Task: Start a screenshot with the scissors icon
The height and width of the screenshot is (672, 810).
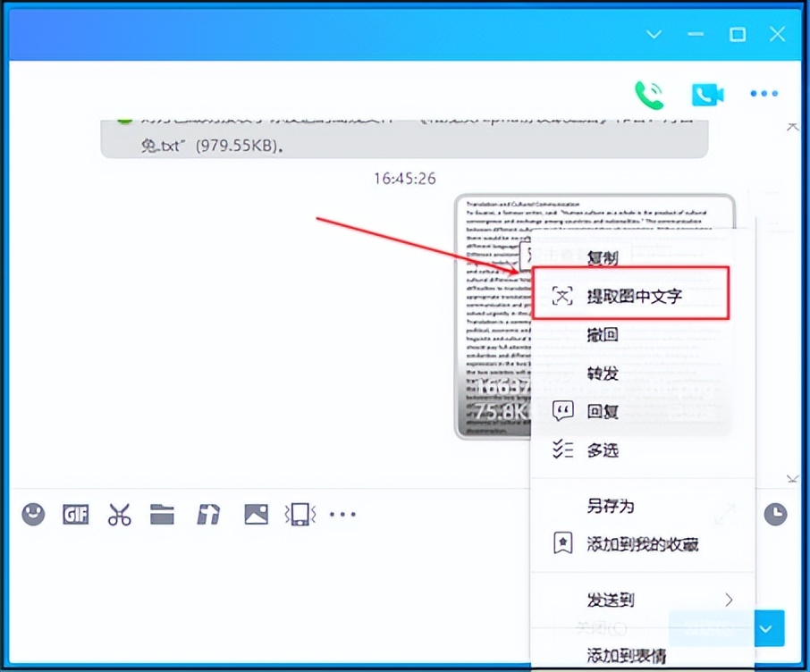Action: (118, 514)
